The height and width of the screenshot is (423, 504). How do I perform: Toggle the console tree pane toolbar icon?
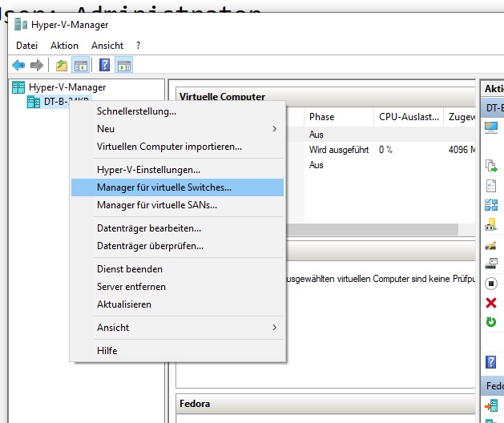pyautogui.click(x=80, y=65)
